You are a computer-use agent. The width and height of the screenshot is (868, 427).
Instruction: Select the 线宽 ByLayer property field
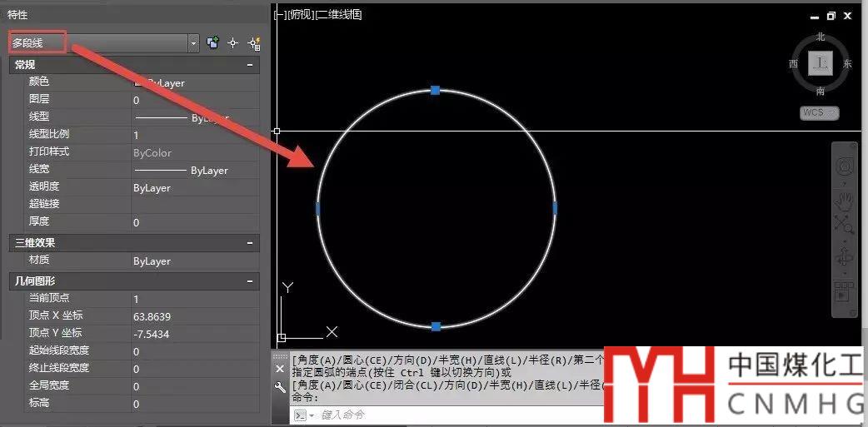[x=194, y=170]
